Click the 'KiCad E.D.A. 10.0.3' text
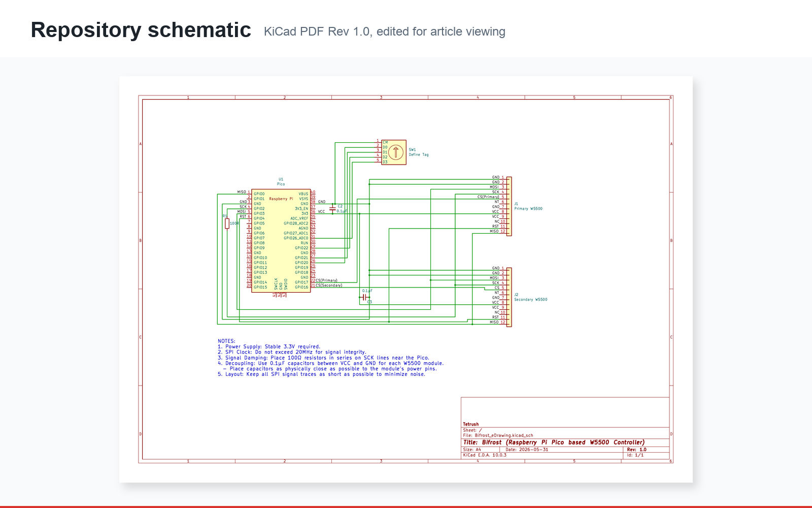This screenshot has width=812, height=508. click(485, 455)
